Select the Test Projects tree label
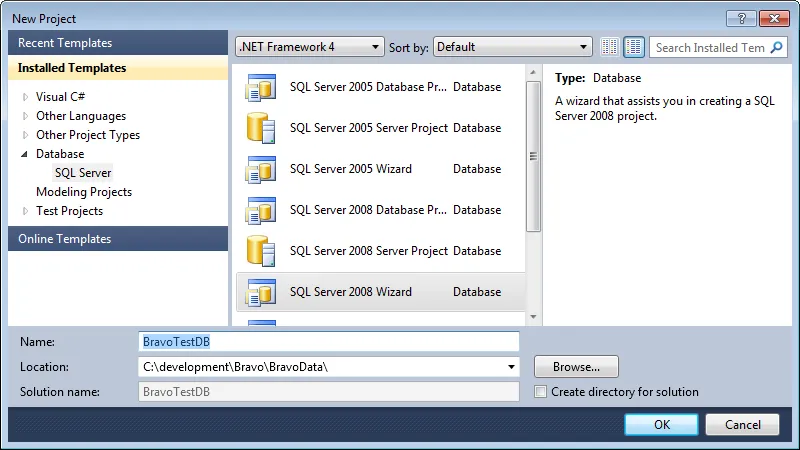The image size is (800, 450). pyautogui.click(x=69, y=211)
